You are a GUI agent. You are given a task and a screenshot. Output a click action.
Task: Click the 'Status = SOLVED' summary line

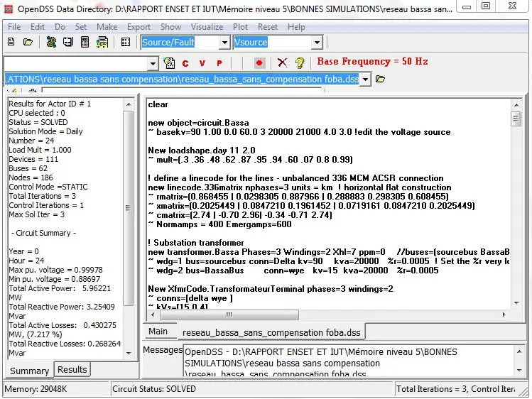[x=38, y=122]
